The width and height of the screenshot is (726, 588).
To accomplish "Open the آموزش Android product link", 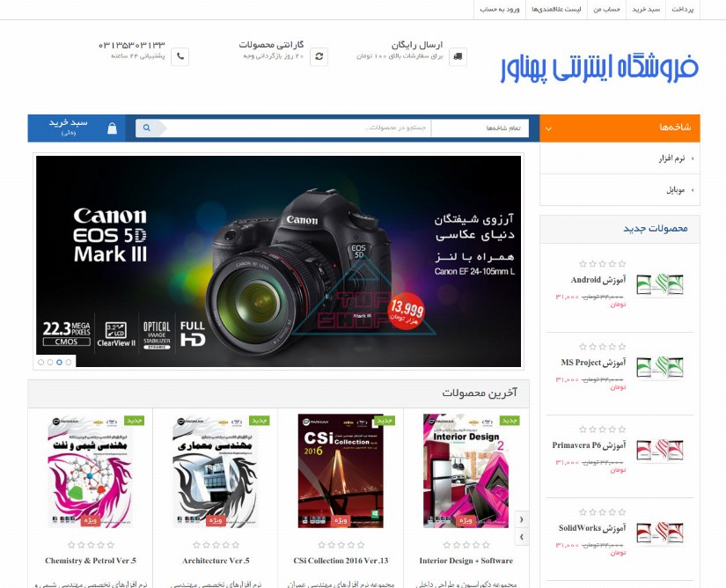I will 598,280.
